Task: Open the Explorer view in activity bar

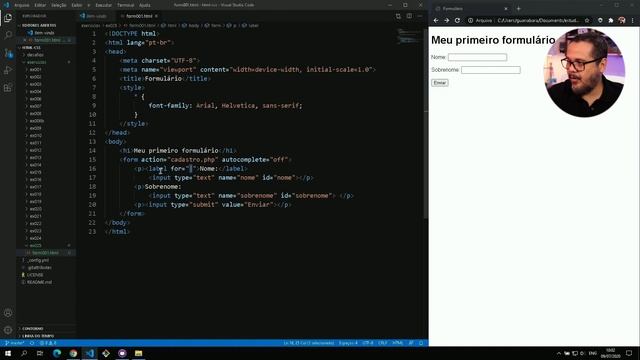Action: click(8, 18)
